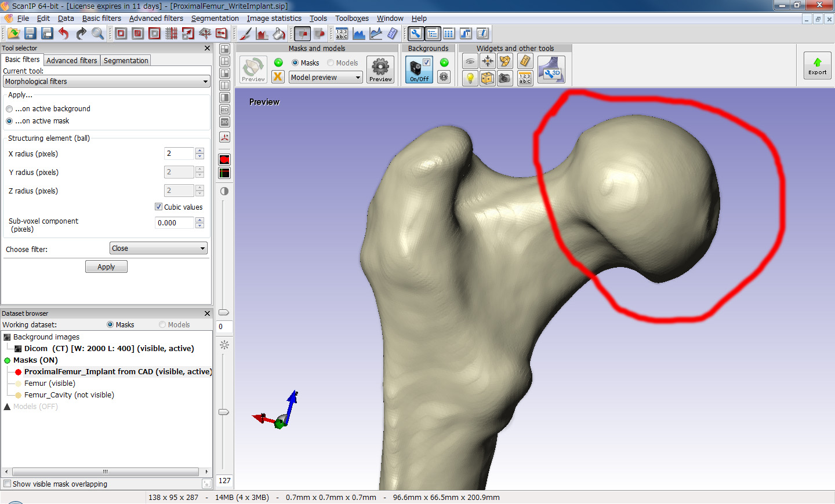The image size is (835, 504).
Task: Toggle the Cubic values checkbox
Action: (158, 207)
